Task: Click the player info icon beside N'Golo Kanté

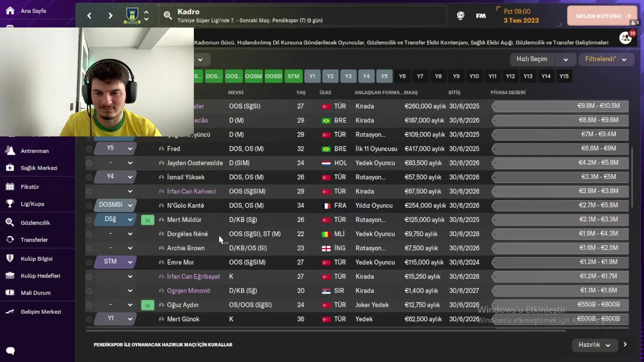Action: (x=162, y=206)
